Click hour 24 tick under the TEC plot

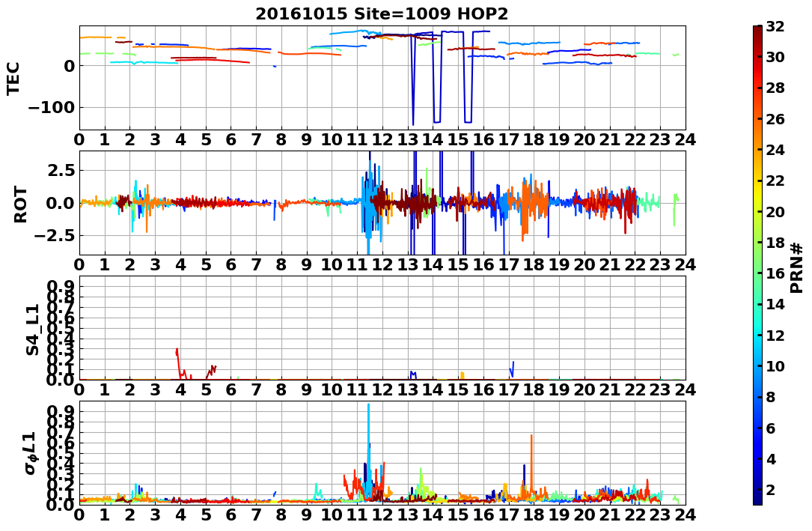(x=686, y=140)
